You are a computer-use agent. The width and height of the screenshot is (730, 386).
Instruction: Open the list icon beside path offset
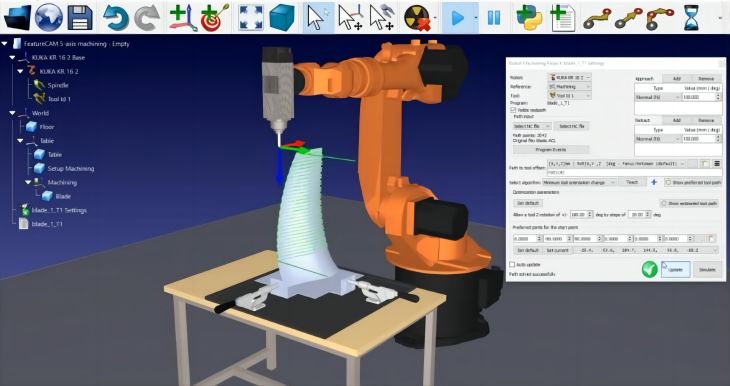pyautogui.click(x=717, y=164)
